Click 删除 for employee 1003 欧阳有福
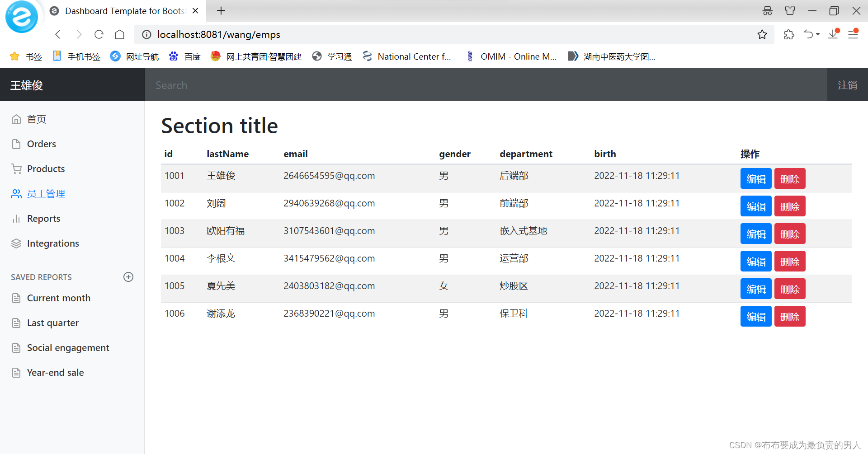Viewport: 868px width, 454px height. (790, 234)
